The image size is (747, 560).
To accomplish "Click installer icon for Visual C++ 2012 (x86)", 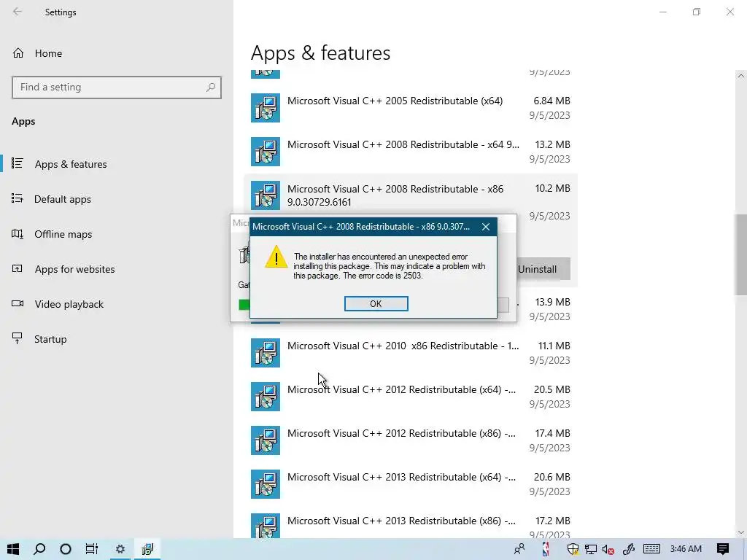I will click(266, 440).
